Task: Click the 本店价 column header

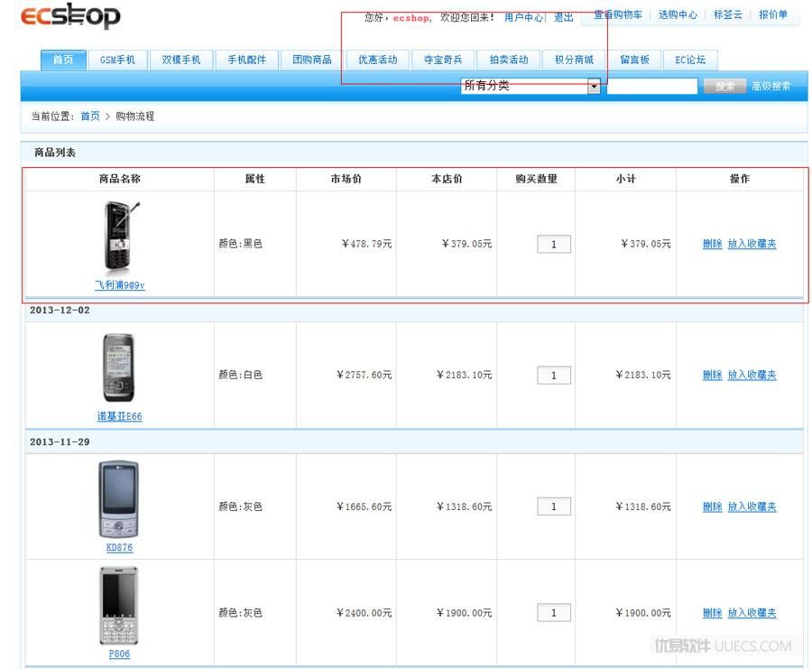Action: 447,179
